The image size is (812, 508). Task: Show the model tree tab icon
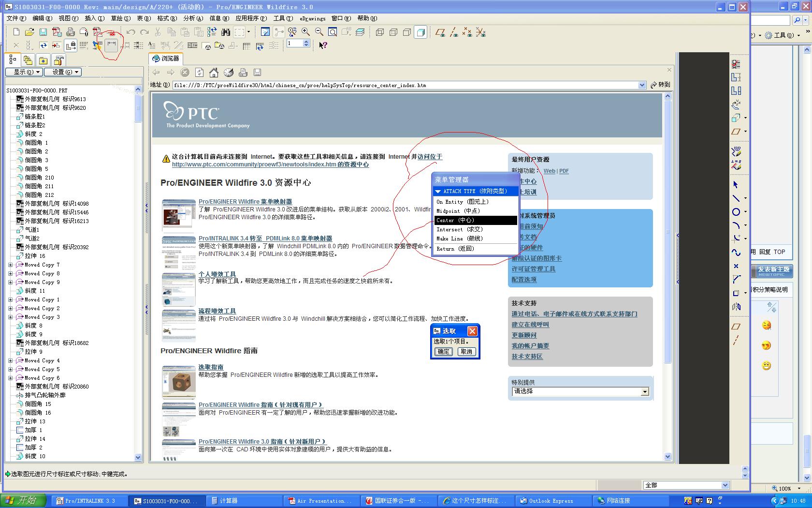pos(13,60)
